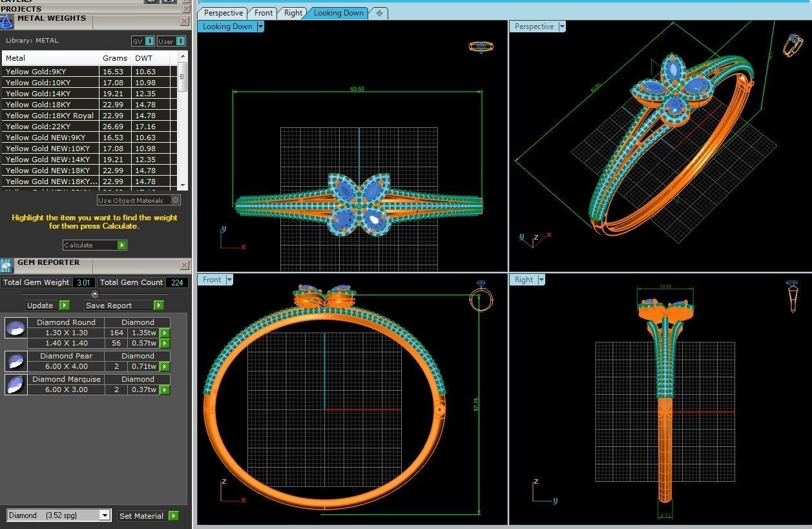Open the Right viewport dropdown
812x529 pixels.
(541, 280)
